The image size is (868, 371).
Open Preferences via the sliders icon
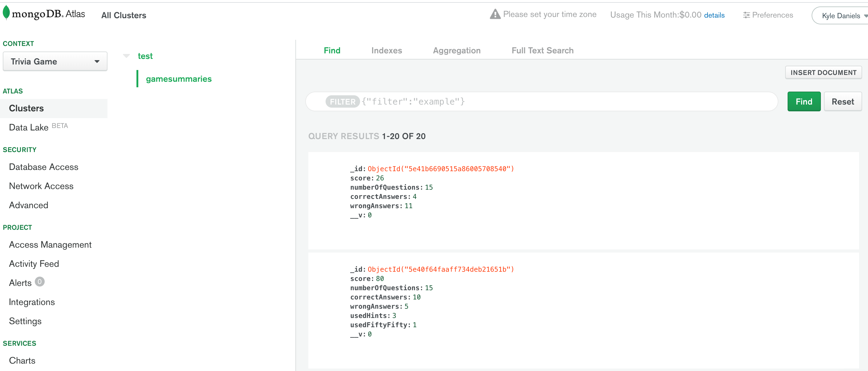[x=746, y=15]
